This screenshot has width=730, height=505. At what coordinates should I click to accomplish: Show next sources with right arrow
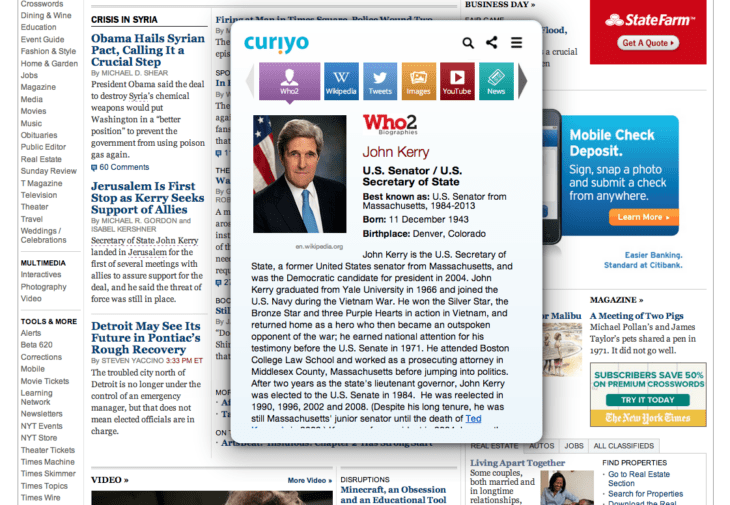[x=522, y=81]
